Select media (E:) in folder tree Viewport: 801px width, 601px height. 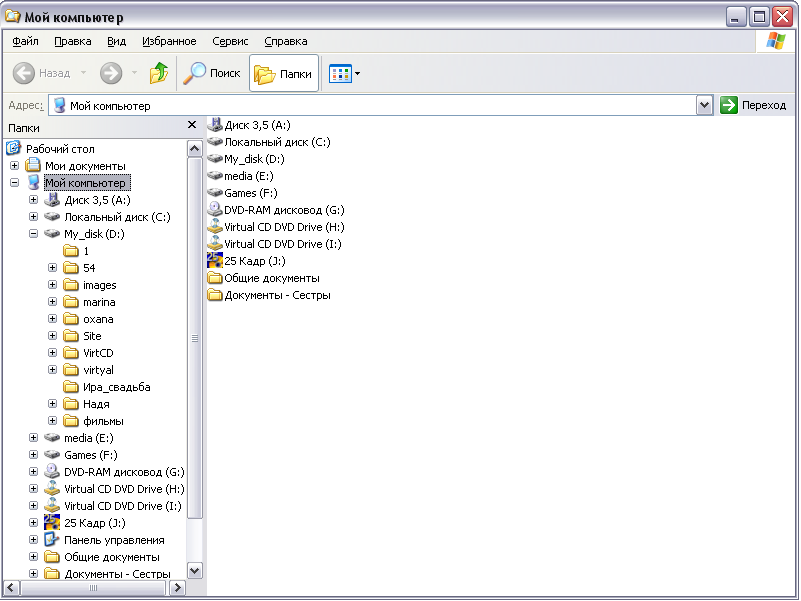89,438
